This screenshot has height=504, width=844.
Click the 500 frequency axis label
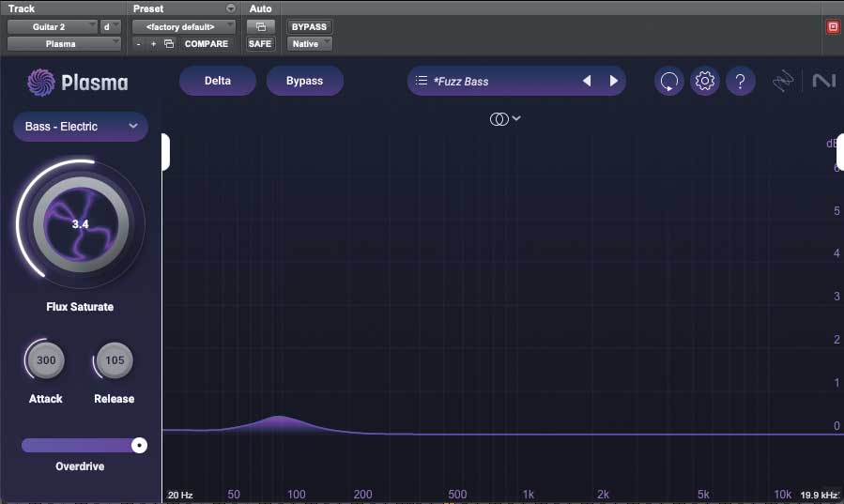tap(457, 495)
